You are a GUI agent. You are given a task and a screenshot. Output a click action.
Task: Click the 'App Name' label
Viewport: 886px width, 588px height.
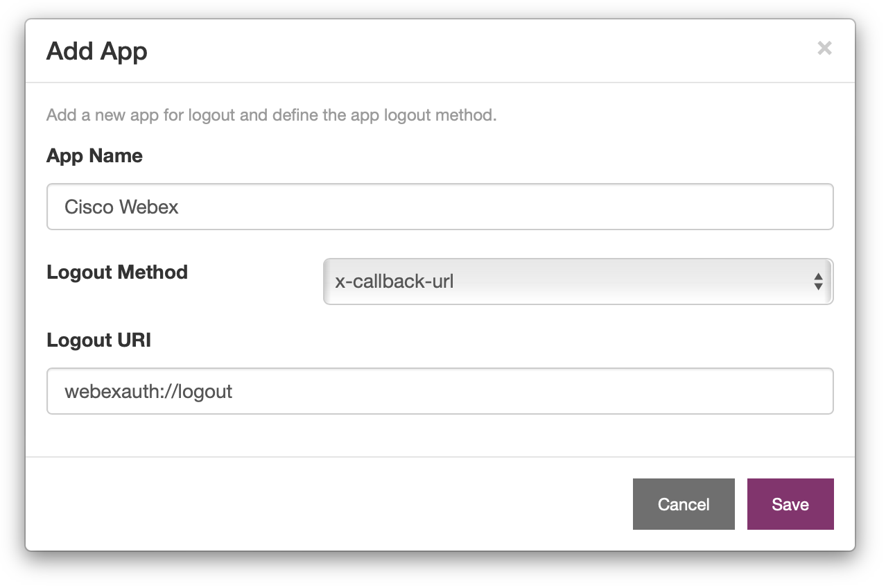pyautogui.click(x=94, y=156)
